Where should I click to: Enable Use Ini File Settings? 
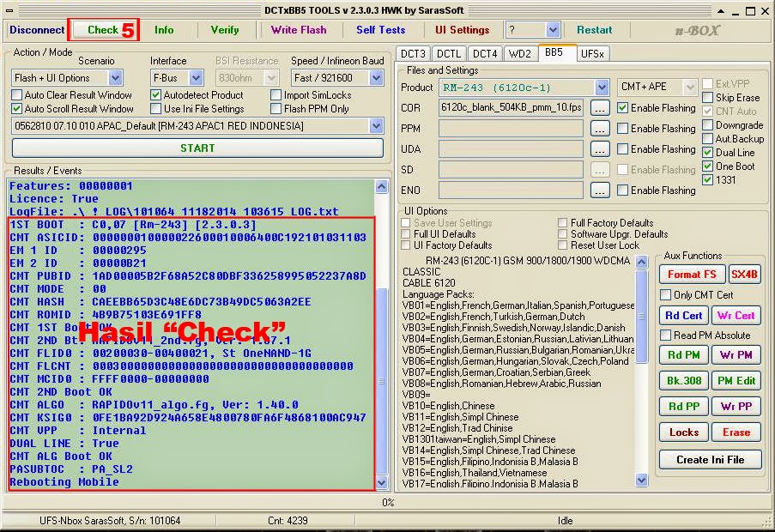(156, 109)
